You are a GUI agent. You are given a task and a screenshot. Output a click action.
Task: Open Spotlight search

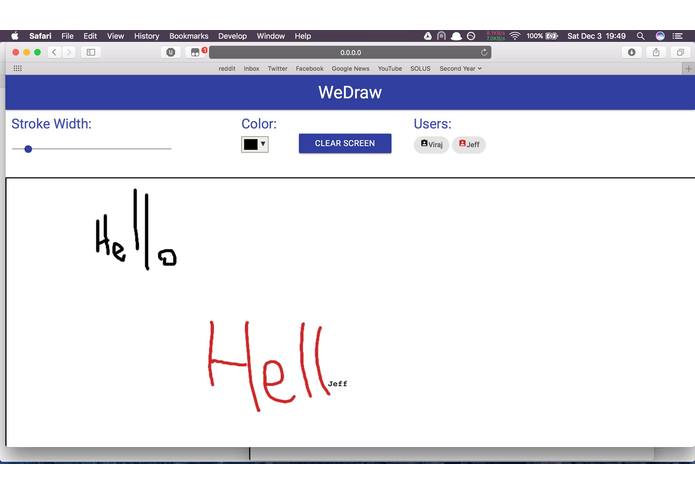(x=640, y=36)
